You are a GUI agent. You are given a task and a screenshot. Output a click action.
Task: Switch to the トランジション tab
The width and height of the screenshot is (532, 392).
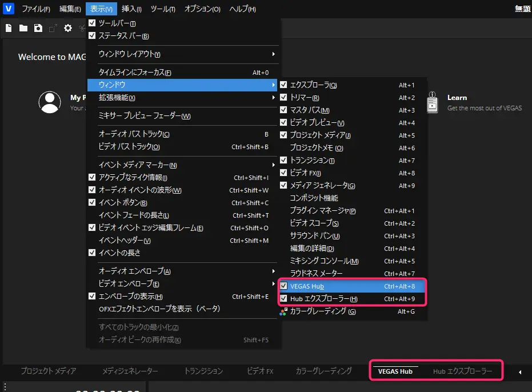203,371
